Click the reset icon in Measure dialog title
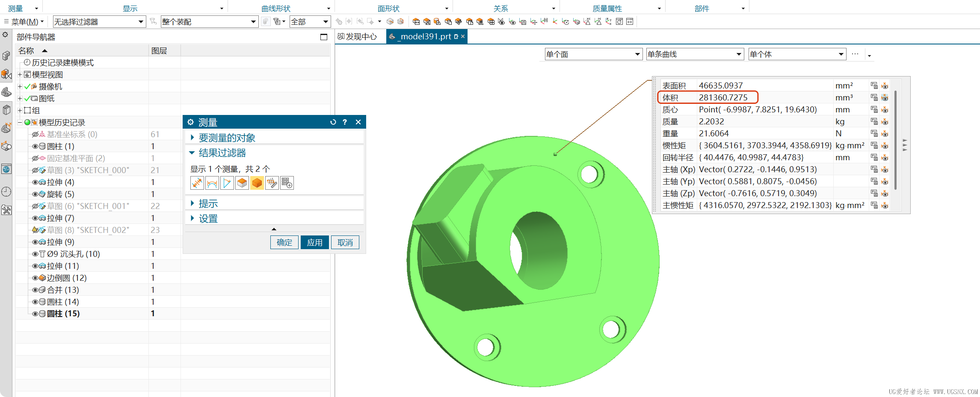The width and height of the screenshot is (980, 397). [333, 122]
